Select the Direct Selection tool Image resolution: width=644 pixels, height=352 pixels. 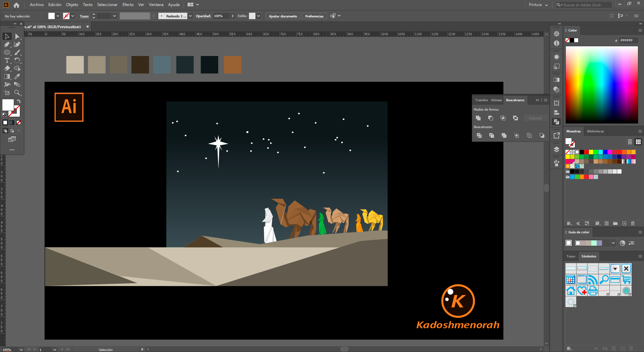click(x=17, y=36)
